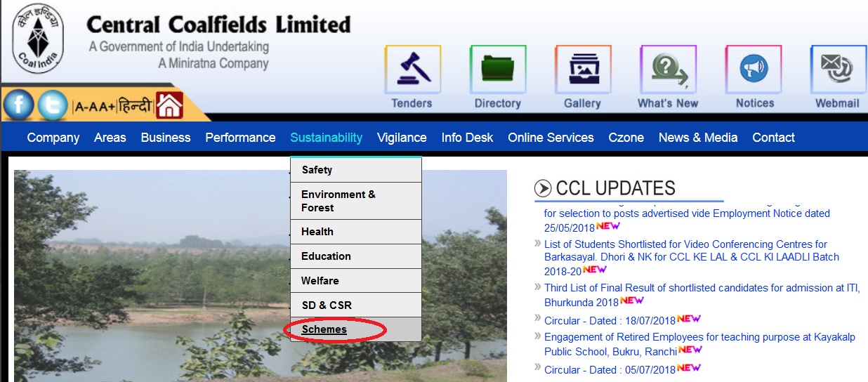Click the CCL Updates arrow circle icon

click(543, 188)
